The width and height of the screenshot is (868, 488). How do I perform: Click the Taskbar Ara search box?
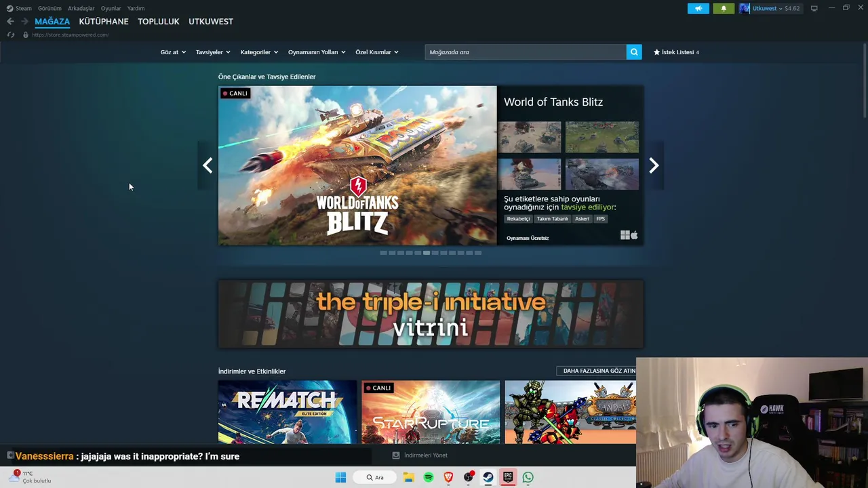pyautogui.click(x=375, y=477)
